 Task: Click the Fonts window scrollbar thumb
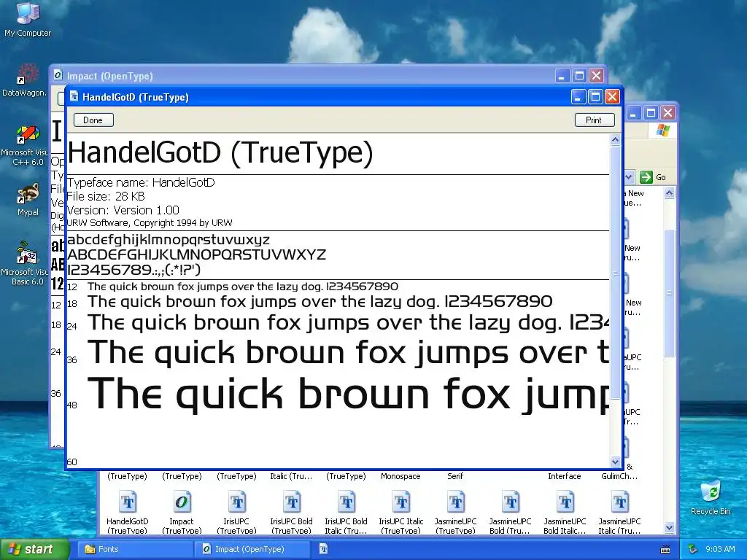tap(670, 293)
